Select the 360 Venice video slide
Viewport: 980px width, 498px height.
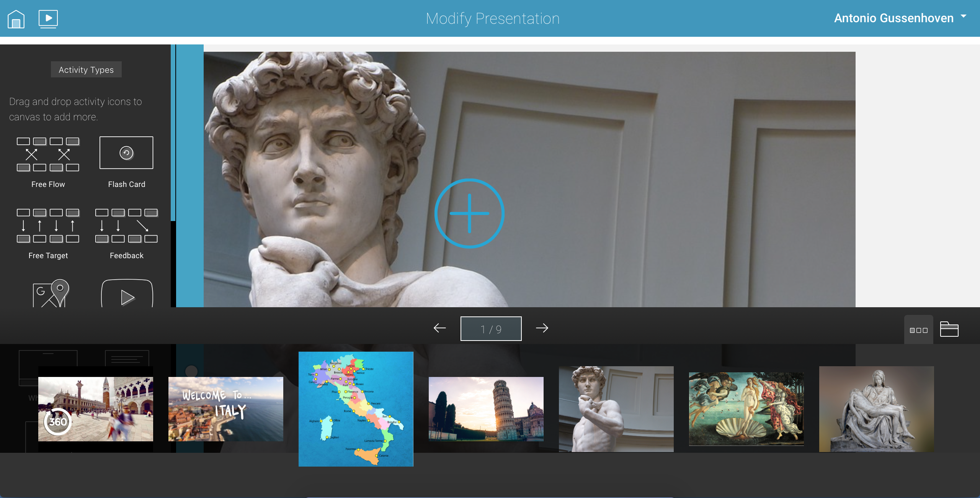(x=96, y=409)
